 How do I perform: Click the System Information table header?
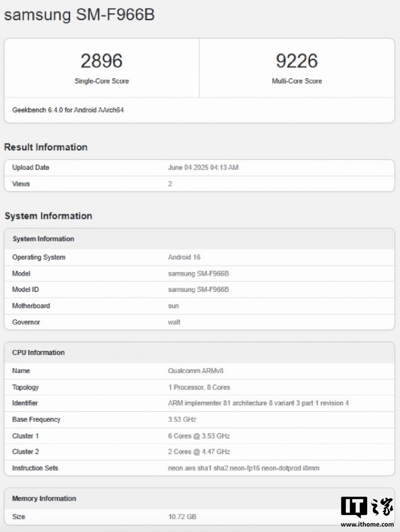[x=43, y=239]
